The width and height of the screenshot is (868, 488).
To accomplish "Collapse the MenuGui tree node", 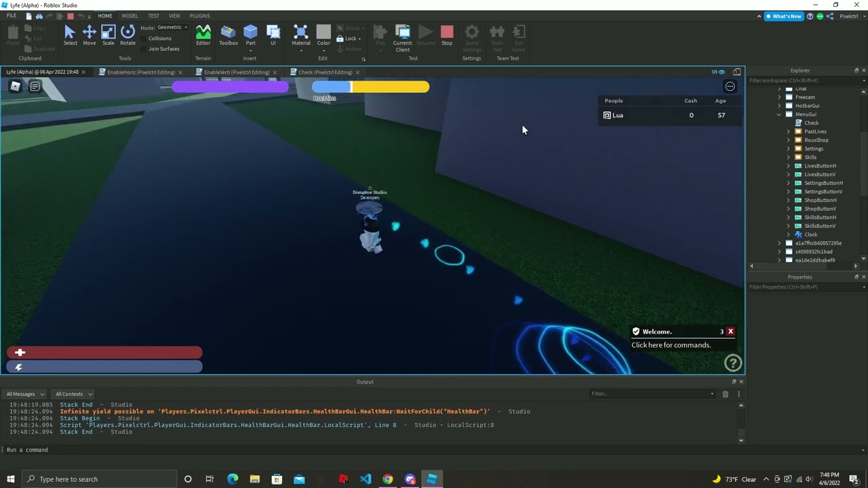I will pos(779,115).
